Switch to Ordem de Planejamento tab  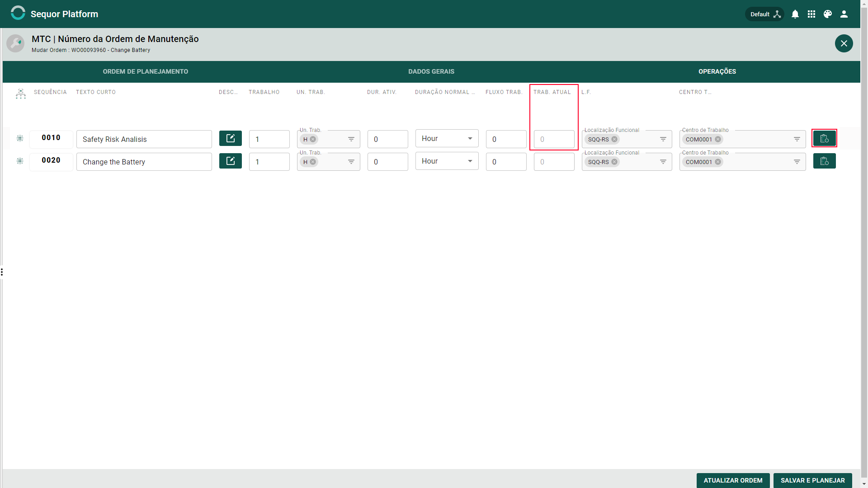tap(146, 71)
